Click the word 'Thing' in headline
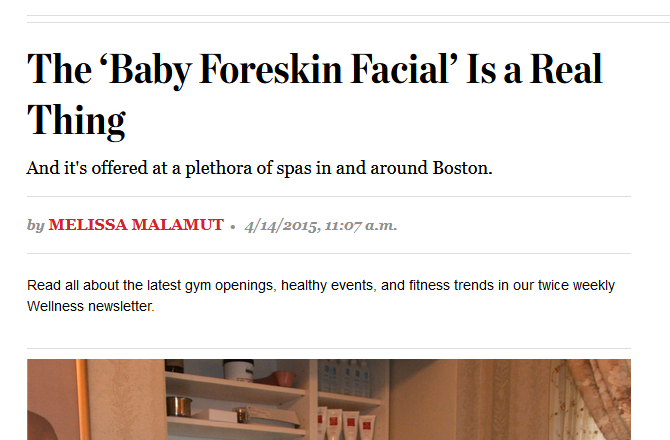This screenshot has height=440, width=670. [x=76, y=121]
